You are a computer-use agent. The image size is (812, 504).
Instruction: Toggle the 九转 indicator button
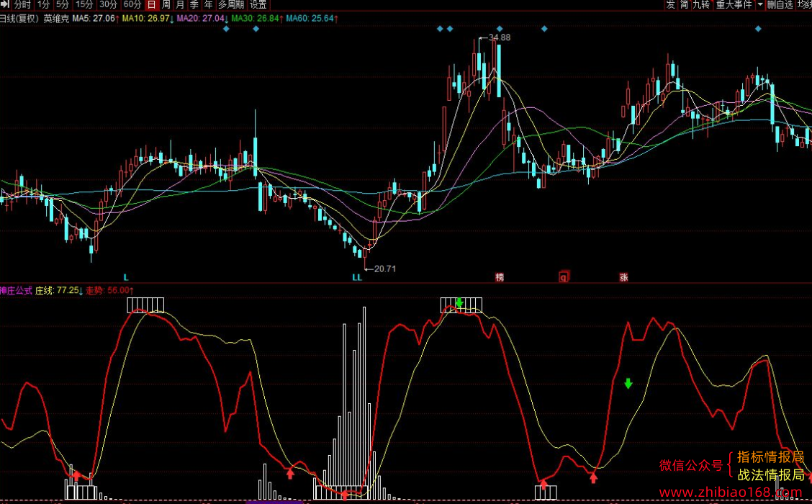pyautogui.click(x=702, y=4)
